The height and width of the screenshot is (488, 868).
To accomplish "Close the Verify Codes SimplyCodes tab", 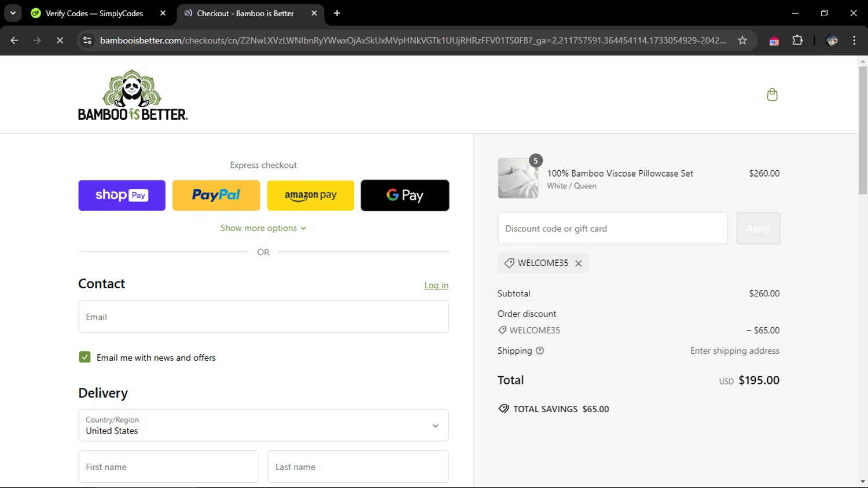I will click(163, 13).
